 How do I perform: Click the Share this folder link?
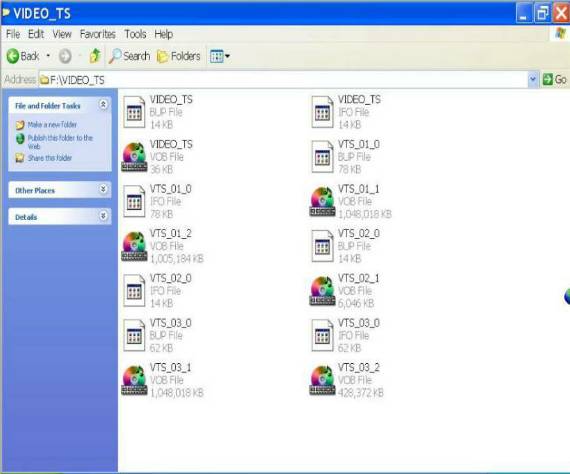50,158
